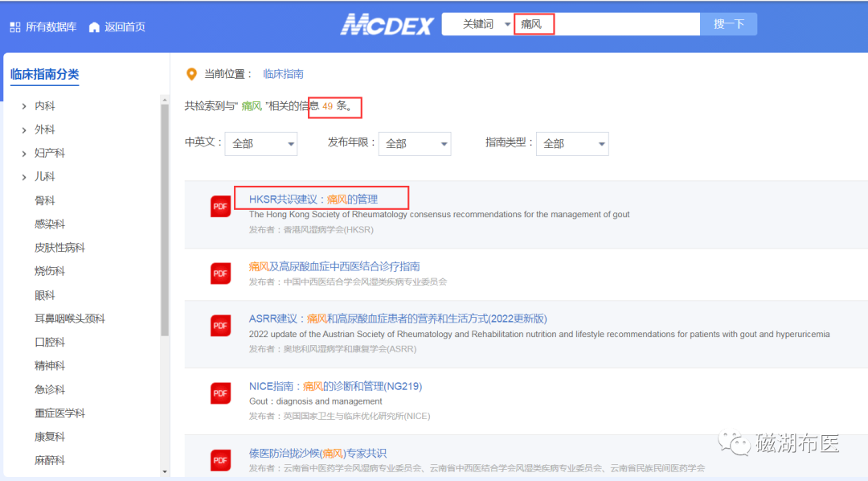
Task: Select 口腔科 category
Action: 50,343
